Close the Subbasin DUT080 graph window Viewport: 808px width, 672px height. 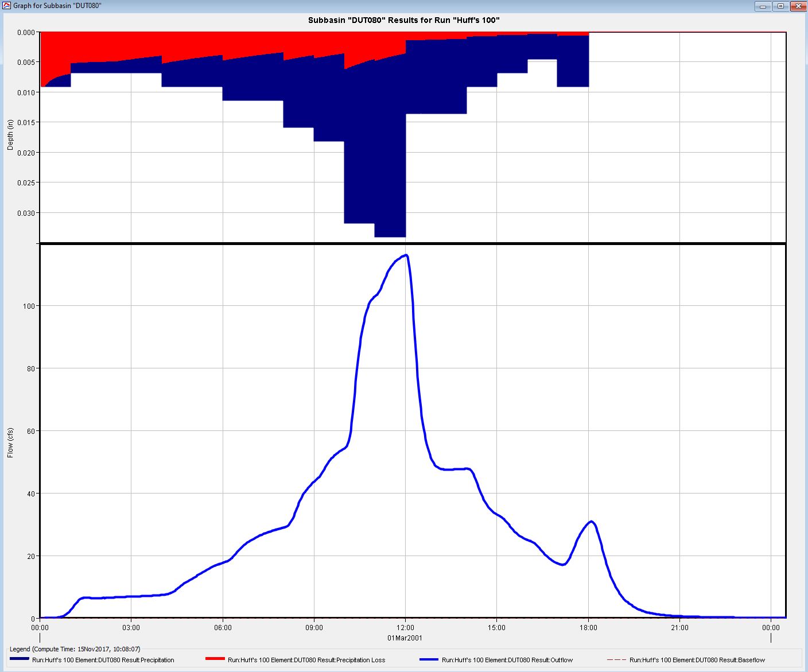(798, 6)
